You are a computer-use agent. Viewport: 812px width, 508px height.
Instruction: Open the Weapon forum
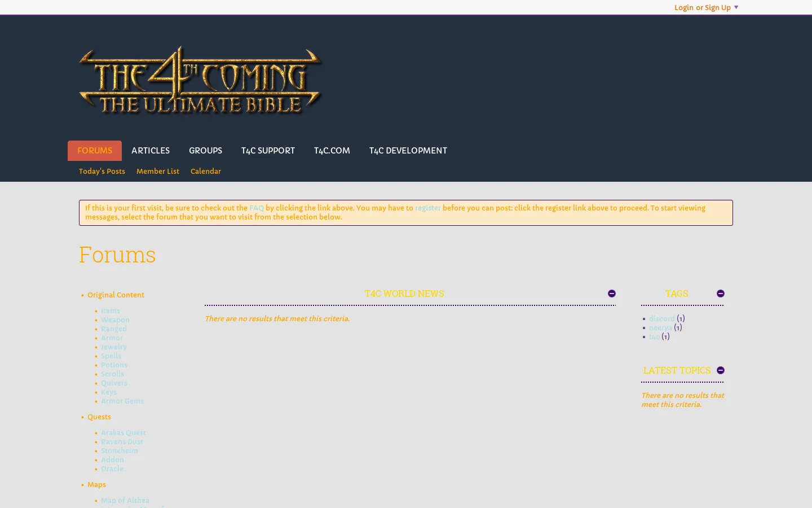coord(115,319)
